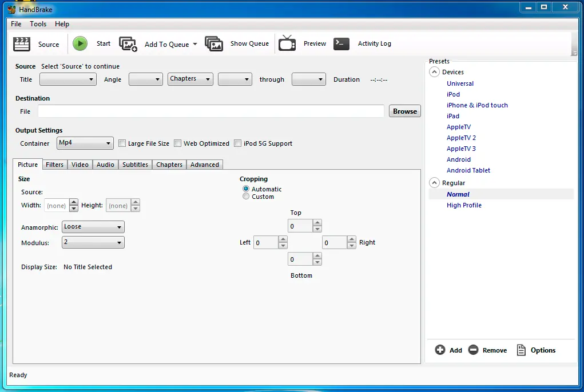This screenshot has width=584, height=392.
Task: Select the Normal preset
Action: click(458, 194)
